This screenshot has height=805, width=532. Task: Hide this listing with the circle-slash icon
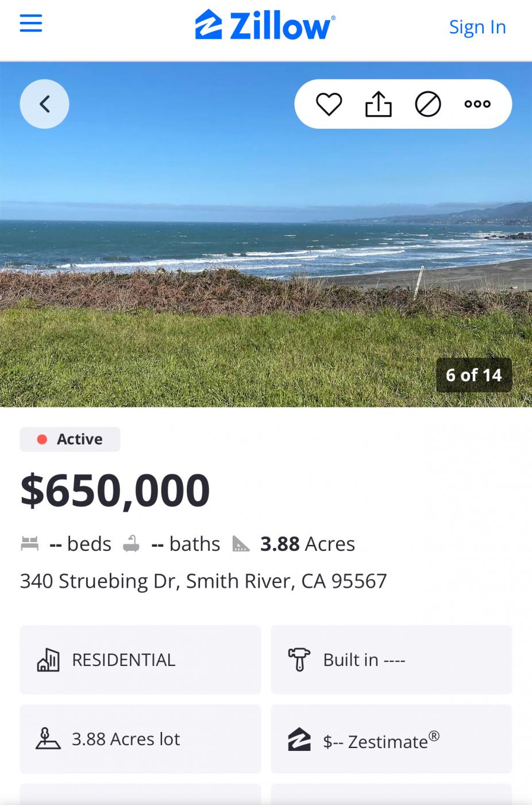point(428,104)
